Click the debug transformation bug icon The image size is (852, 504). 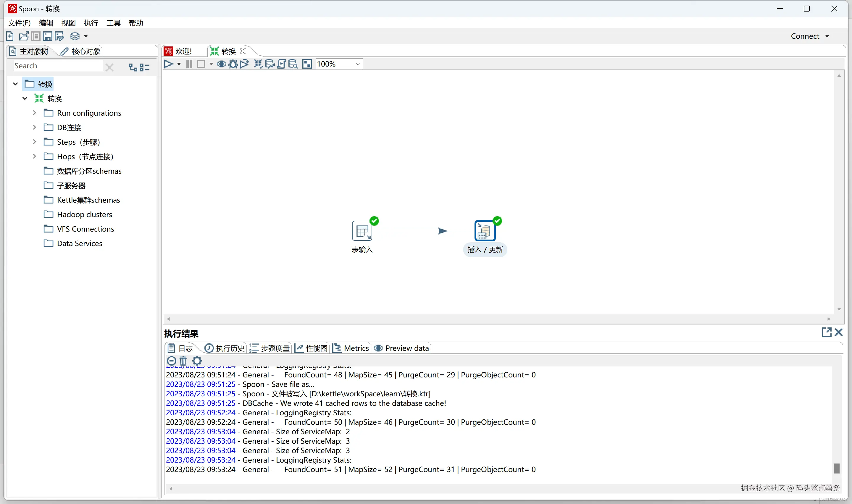coord(233,64)
